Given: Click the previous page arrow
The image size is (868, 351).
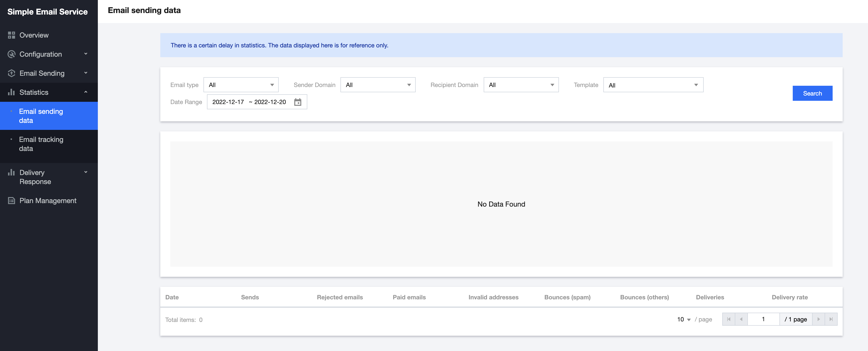Looking at the screenshot, I should pos(741,319).
